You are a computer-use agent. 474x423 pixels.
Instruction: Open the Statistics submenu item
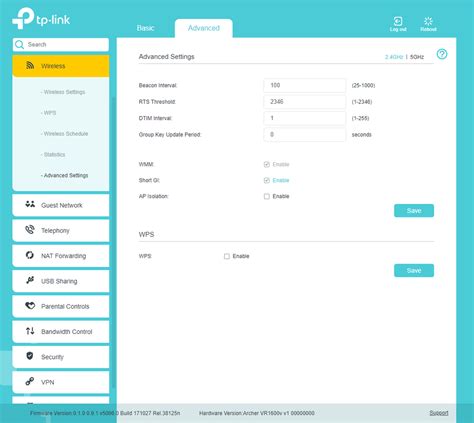pyautogui.click(x=53, y=155)
